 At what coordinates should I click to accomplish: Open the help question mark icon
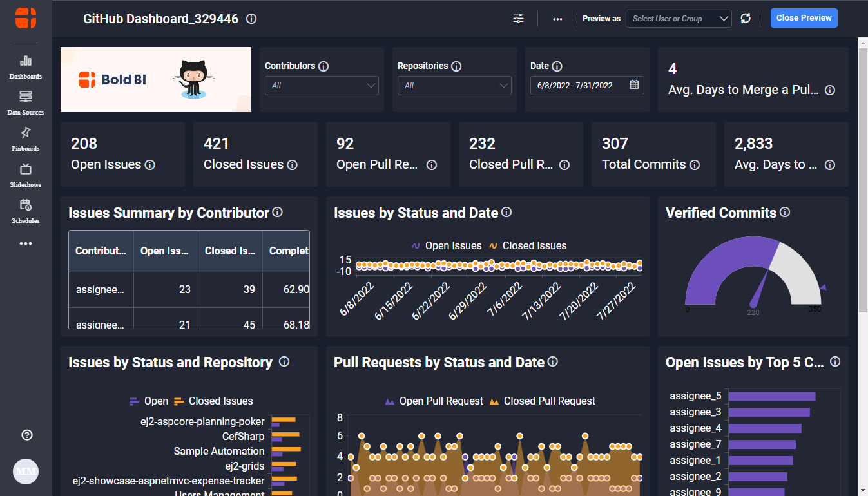tap(26, 435)
